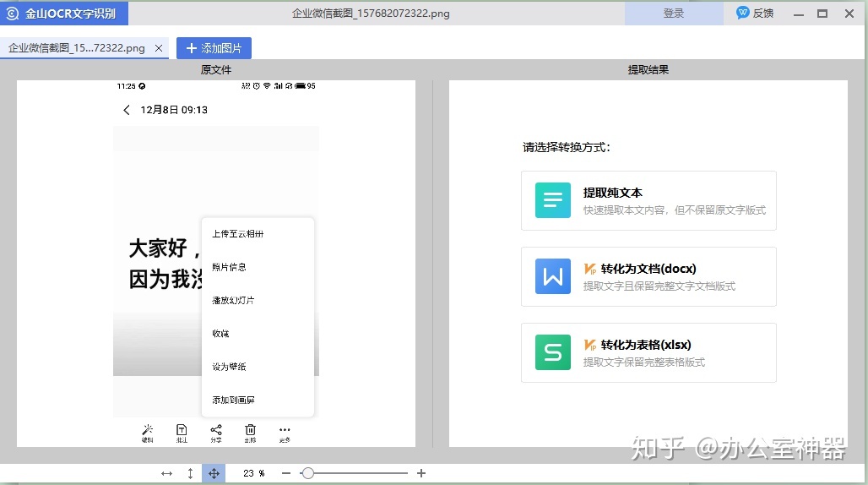Click the blue W document icon
Screen dimensions: 868x485
tap(552, 276)
